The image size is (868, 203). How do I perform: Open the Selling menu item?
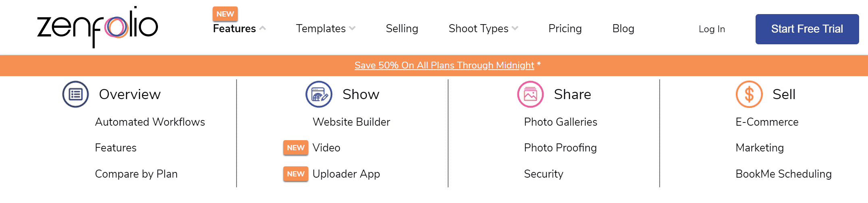402,29
